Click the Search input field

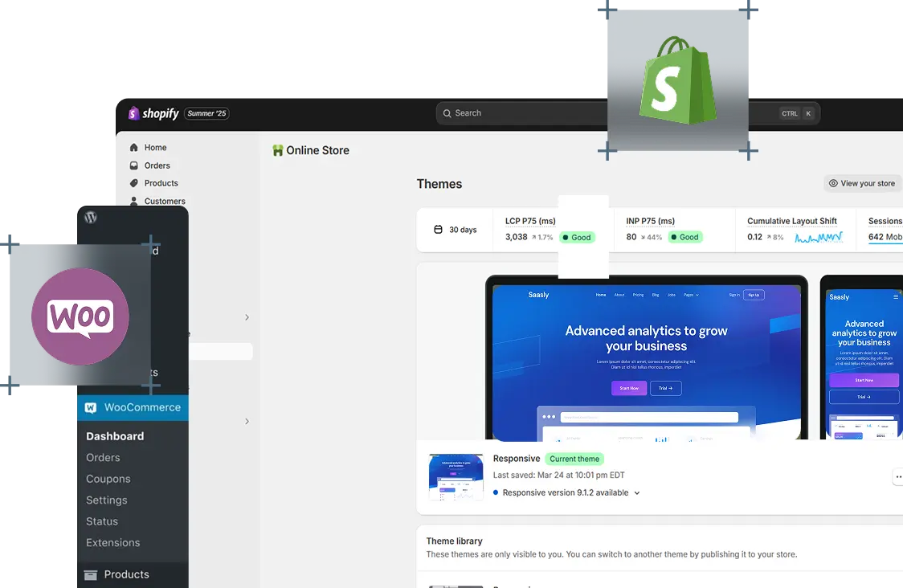(522, 113)
